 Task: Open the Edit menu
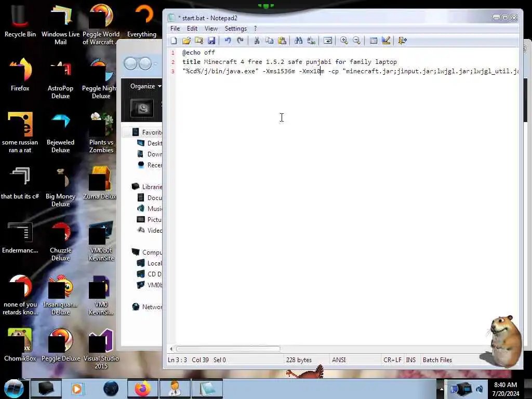click(x=192, y=29)
